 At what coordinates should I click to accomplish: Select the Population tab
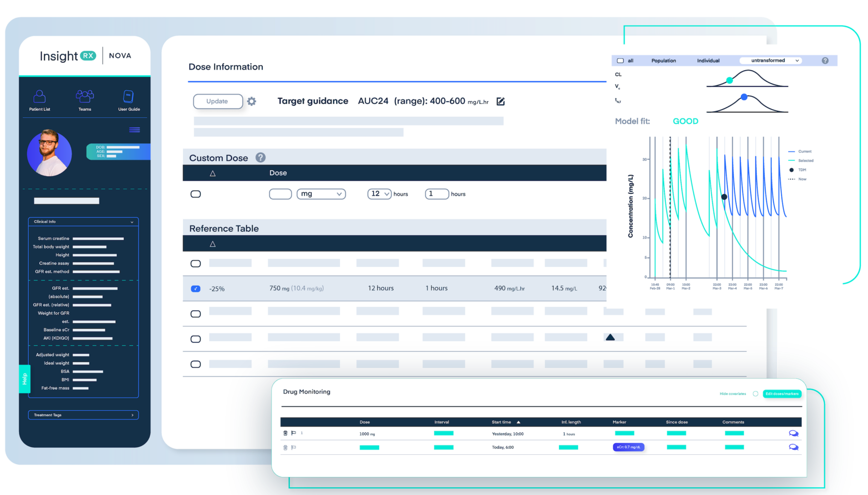[664, 61]
